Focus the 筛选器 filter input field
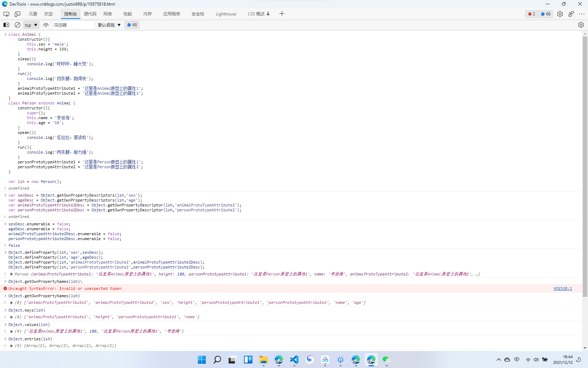Viewport: 588px width, 368px height. [73, 25]
